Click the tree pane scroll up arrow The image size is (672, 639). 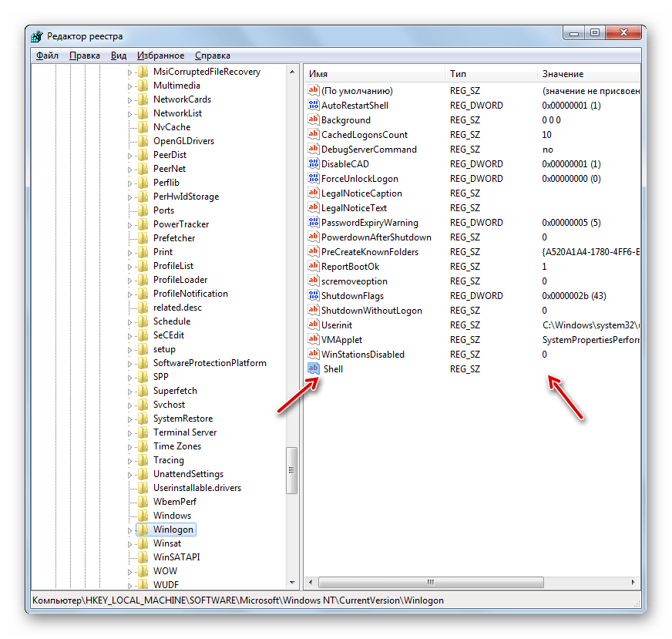pyautogui.click(x=292, y=72)
